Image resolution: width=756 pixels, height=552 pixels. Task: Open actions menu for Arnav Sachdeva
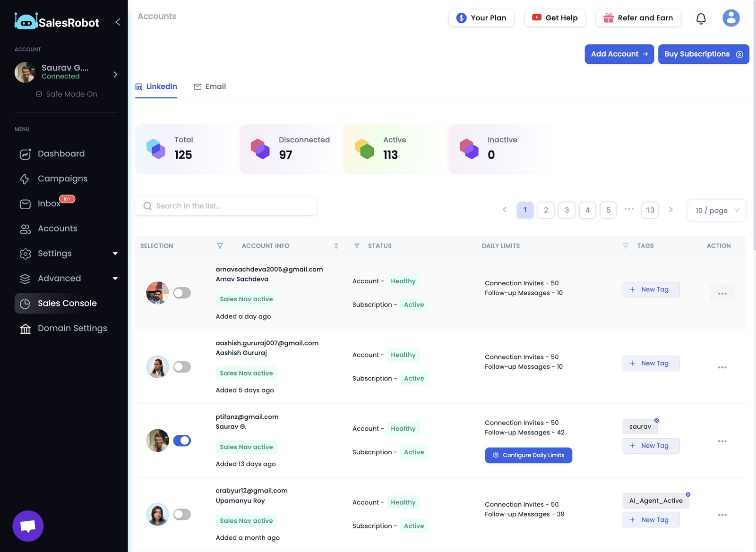(722, 293)
